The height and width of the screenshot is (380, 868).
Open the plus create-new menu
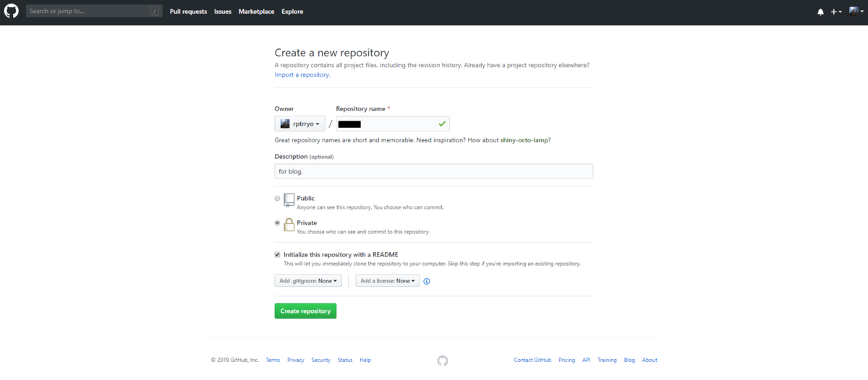coord(836,12)
